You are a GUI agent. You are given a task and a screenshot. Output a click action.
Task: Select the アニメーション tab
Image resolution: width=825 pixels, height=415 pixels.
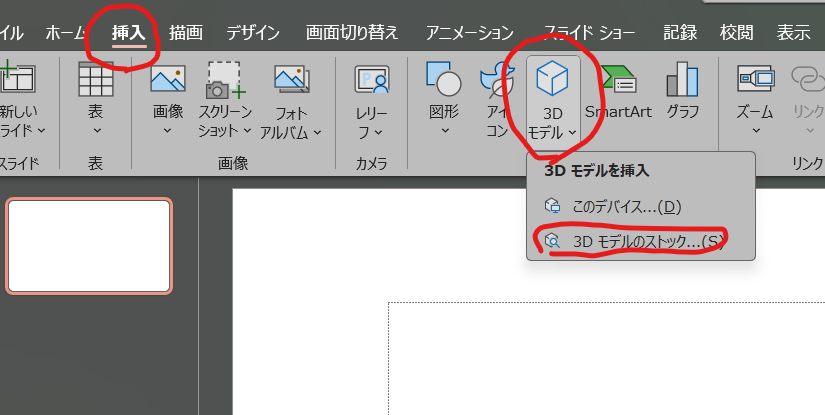(469, 33)
